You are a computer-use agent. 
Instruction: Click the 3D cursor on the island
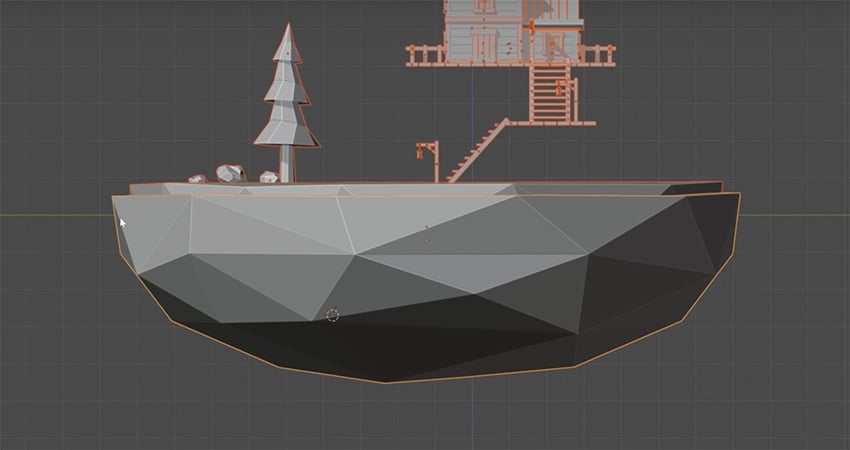333,315
